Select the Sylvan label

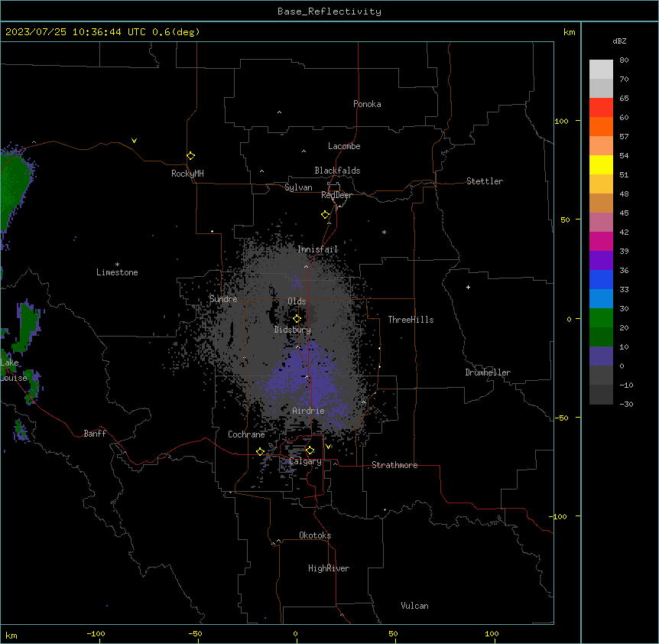tap(298, 187)
